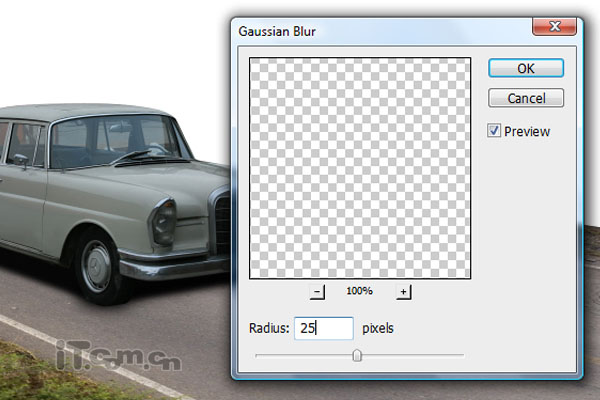Click the pixels unit label
Image resolution: width=600 pixels, height=400 pixels.
click(x=380, y=328)
